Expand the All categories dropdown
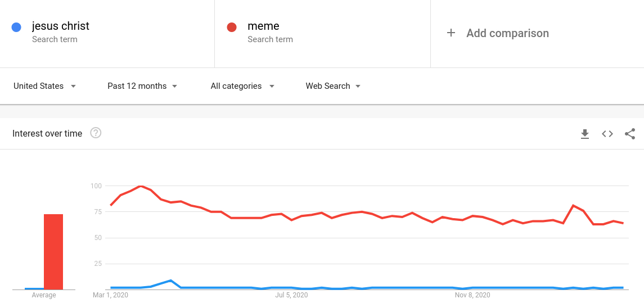Viewport: 644px width, 303px height. pyautogui.click(x=242, y=86)
